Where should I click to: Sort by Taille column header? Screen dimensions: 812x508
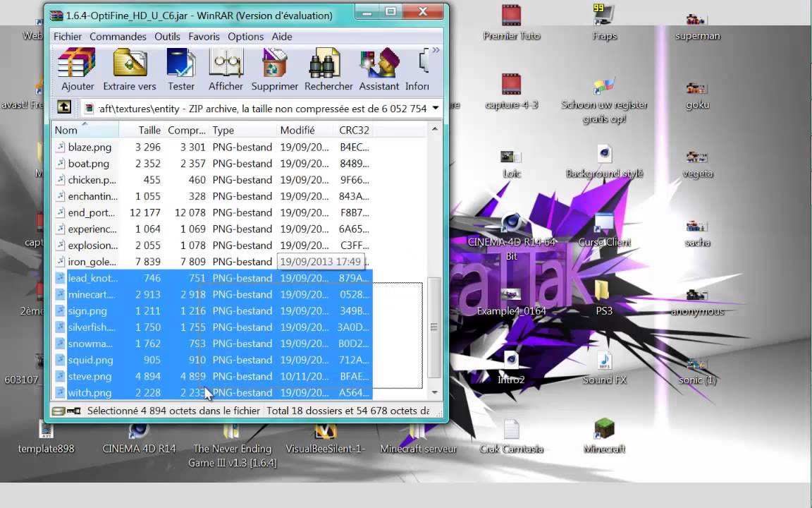(142, 130)
